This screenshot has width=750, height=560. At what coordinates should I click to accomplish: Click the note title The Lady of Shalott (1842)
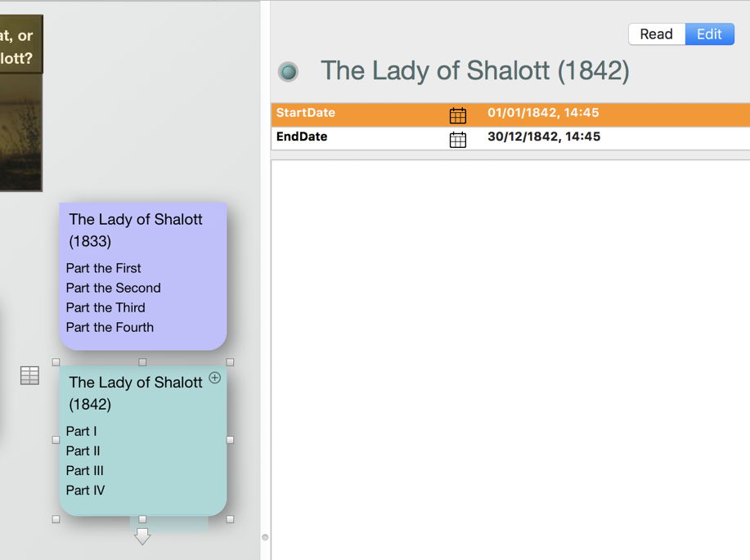click(x=474, y=71)
